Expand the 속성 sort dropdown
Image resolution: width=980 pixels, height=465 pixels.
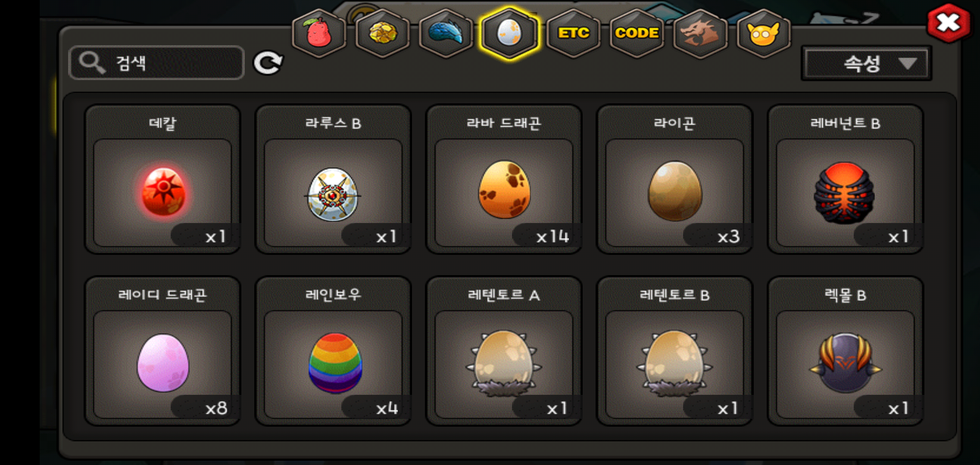[x=866, y=64]
